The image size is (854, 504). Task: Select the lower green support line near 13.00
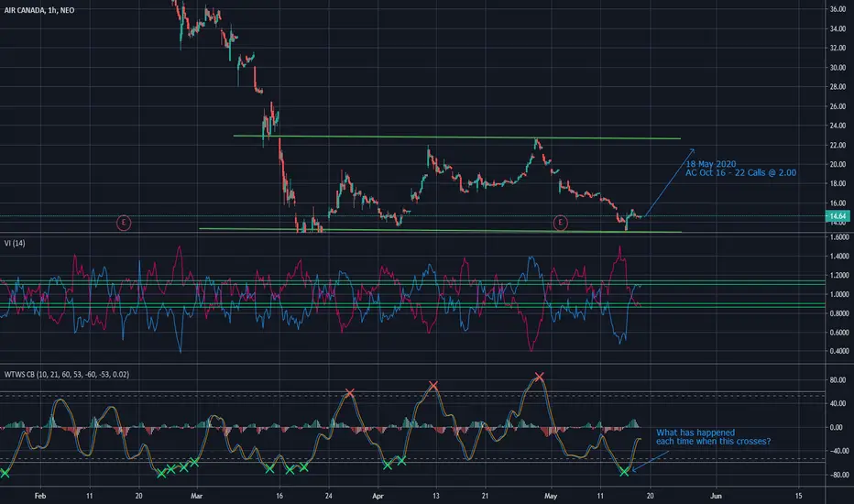pyautogui.click(x=440, y=231)
